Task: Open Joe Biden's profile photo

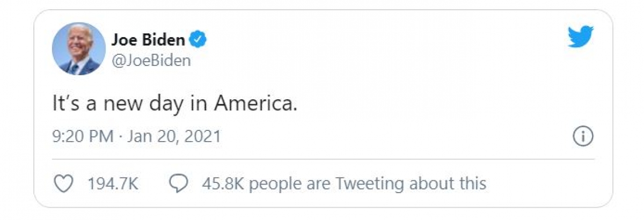Action: (78, 49)
